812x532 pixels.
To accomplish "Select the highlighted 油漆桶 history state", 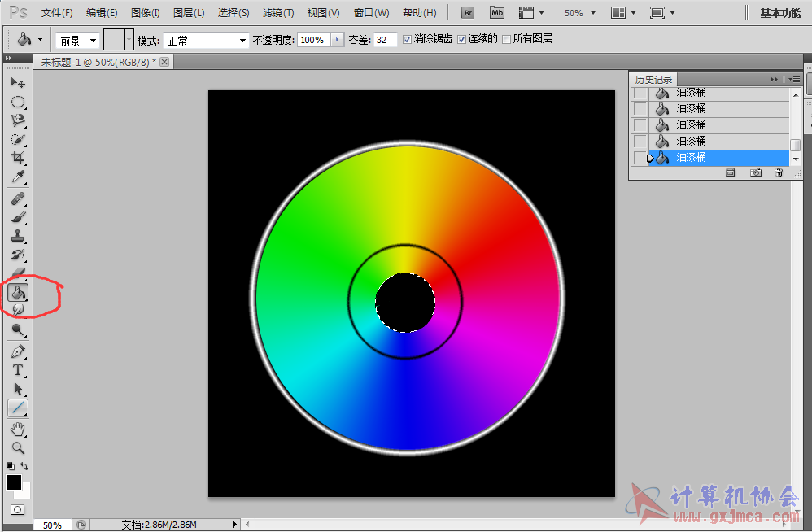I will [718, 157].
